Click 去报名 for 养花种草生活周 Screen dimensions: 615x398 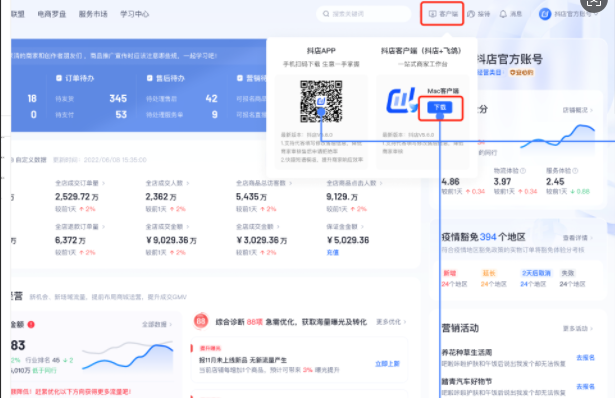click(x=585, y=358)
